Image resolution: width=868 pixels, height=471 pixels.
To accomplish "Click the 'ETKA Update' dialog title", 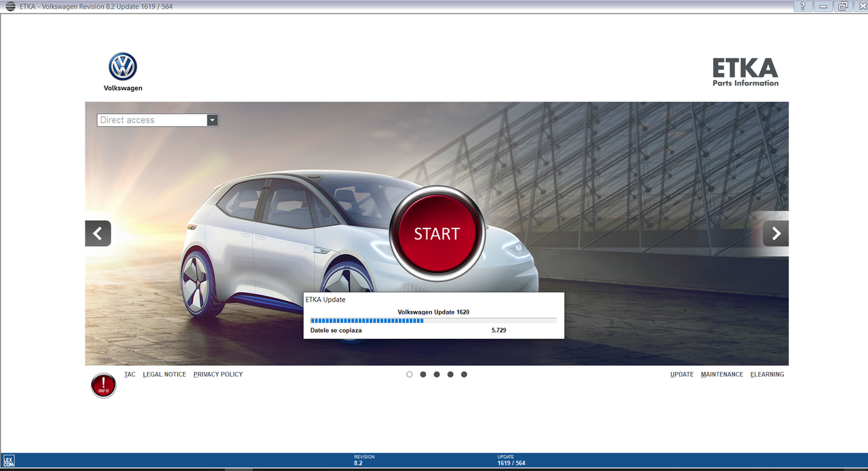I will 325,299.
